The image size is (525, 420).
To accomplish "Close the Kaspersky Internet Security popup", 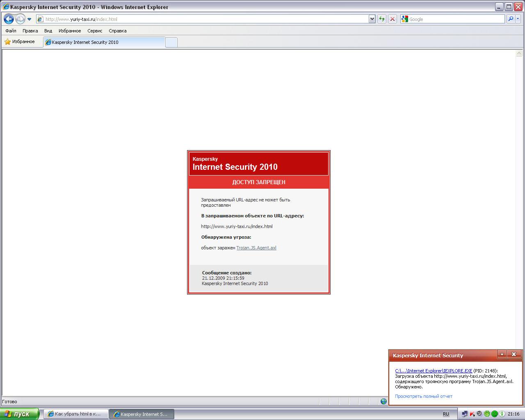I will (x=514, y=354).
